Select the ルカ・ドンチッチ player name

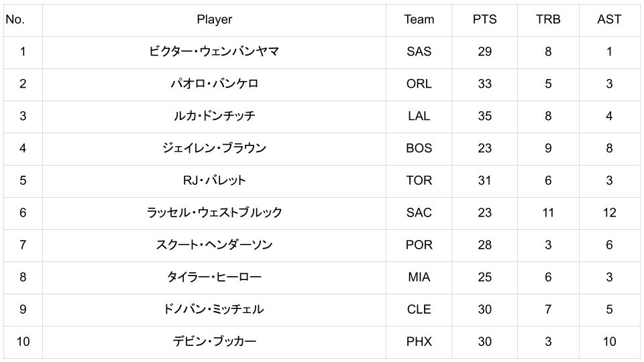tap(214, 116)
